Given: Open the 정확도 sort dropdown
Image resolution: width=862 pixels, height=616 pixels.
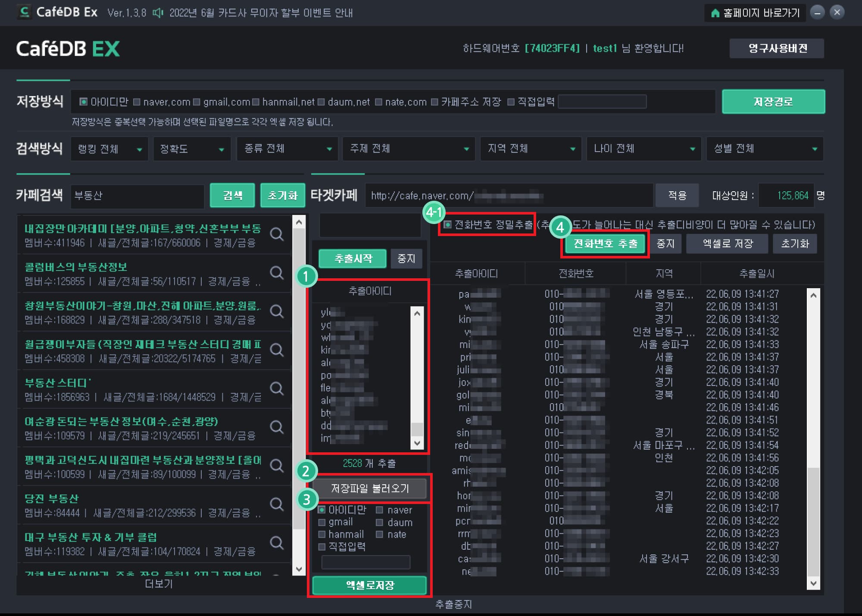Looking at the screenshot, I should (x=192, y=149).
